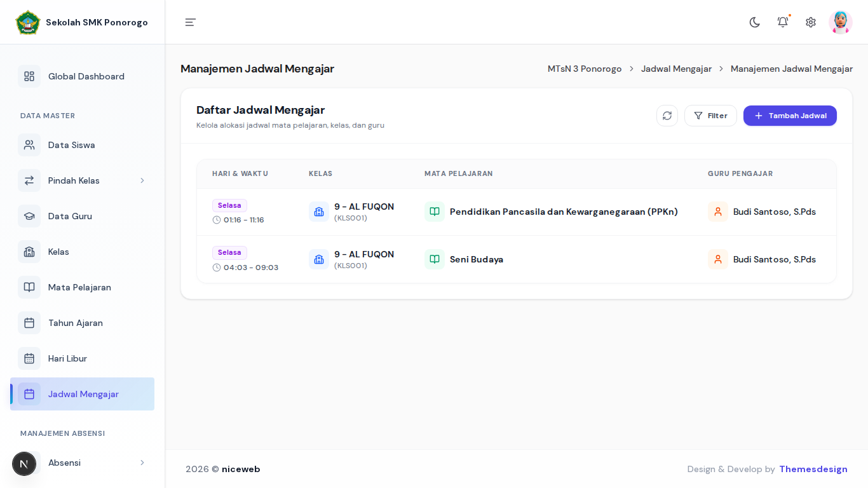Go to Data Siswa
868x488 pixels.
click(82, 145)
